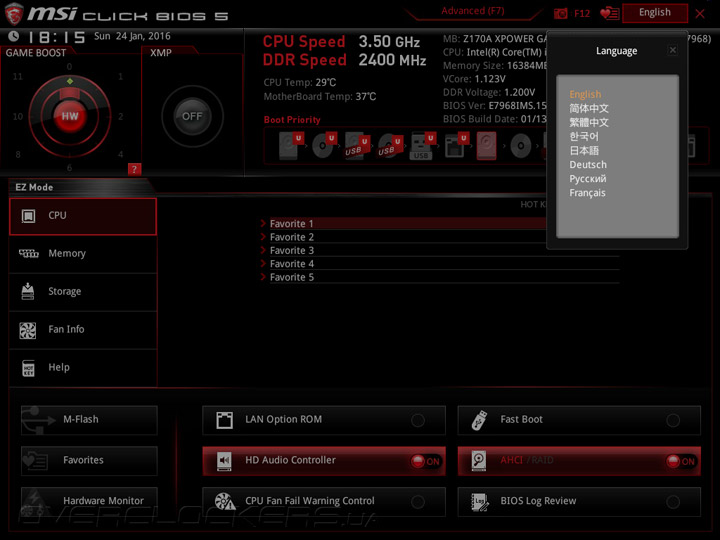
Task: Toggle the AHCI/RAID ON switch
Action: click(681, 461)
